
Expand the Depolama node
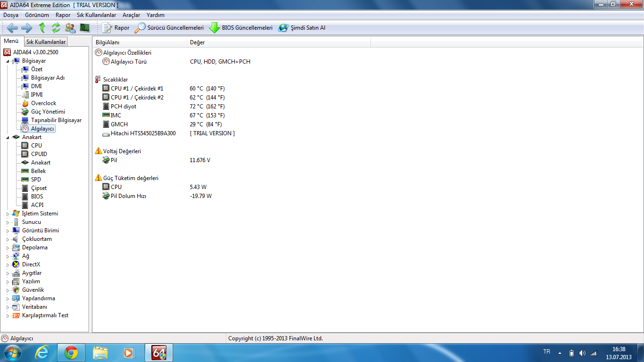pyautogui.click(x=8, y=247)
